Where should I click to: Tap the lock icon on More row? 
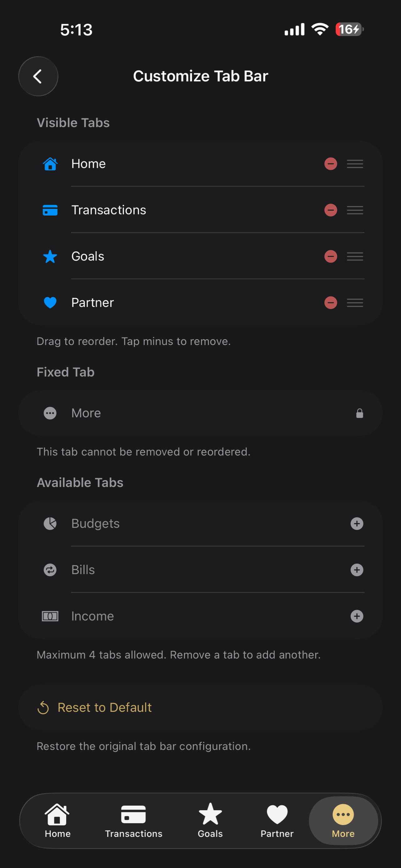[359, 413]
